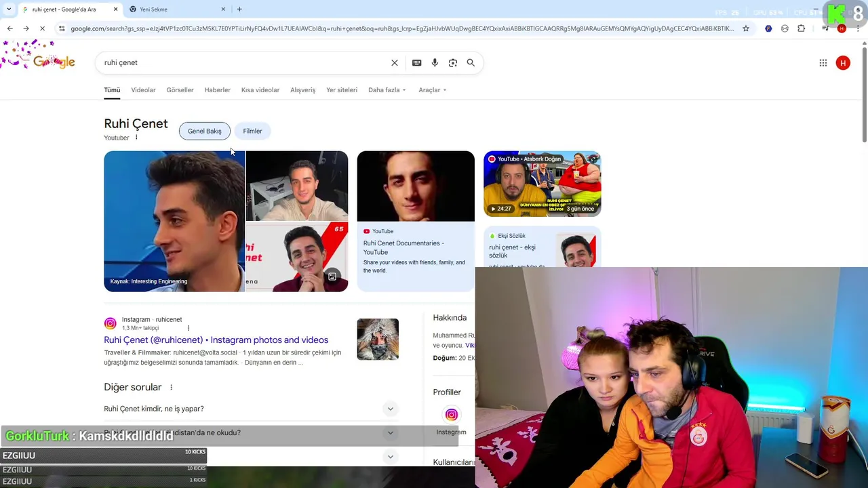The width and height of the screenshot is (868, 488).
Task: Open the Google account H avatar
Action: pos(843,63)
